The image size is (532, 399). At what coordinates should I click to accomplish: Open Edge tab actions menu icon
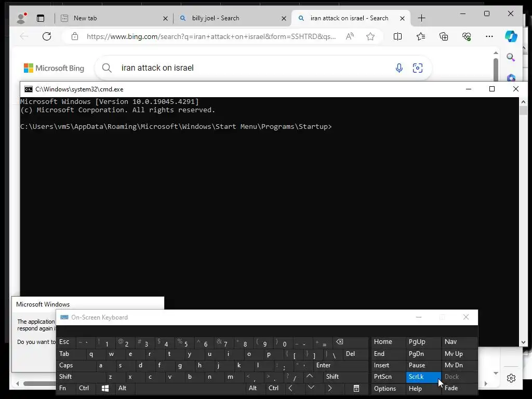(41, 18)
